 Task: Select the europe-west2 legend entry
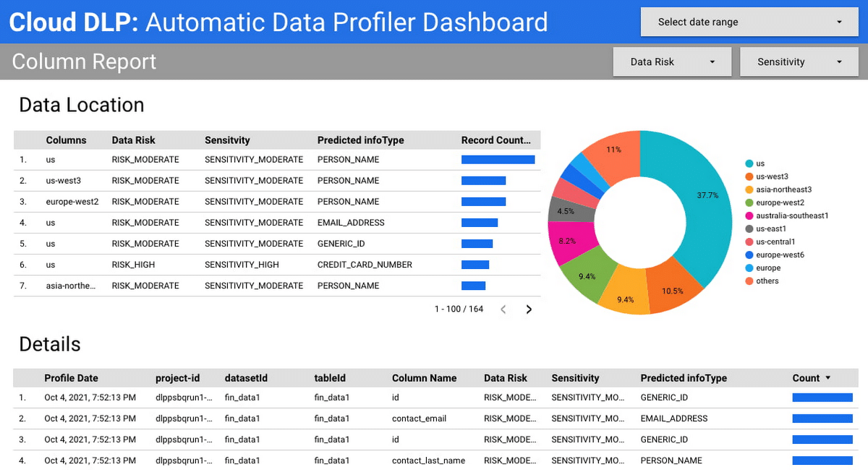[775, 202]
